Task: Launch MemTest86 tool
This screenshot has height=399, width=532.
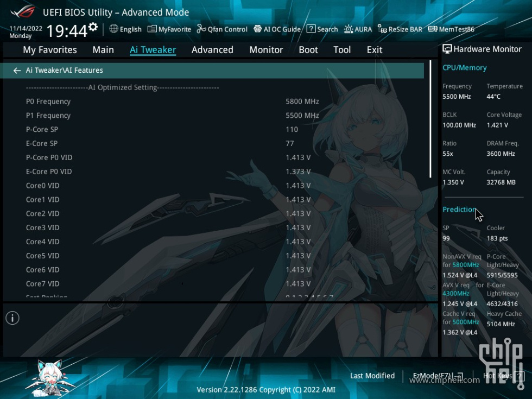Action: pos(451,29)
